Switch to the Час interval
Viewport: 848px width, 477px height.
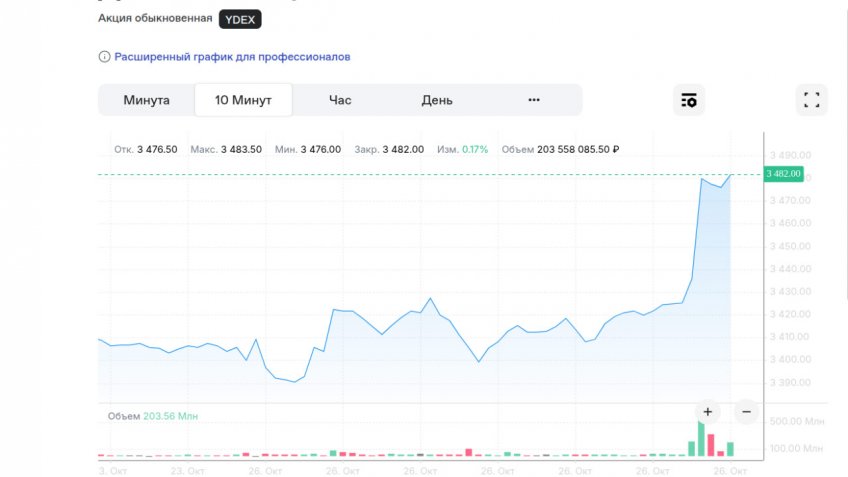coord(340,100)
